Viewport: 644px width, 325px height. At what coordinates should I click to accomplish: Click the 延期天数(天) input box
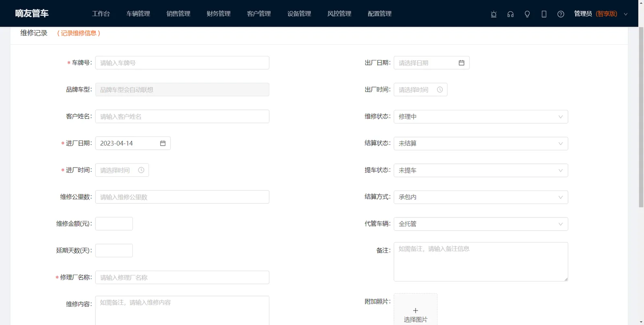pos(114,250)
